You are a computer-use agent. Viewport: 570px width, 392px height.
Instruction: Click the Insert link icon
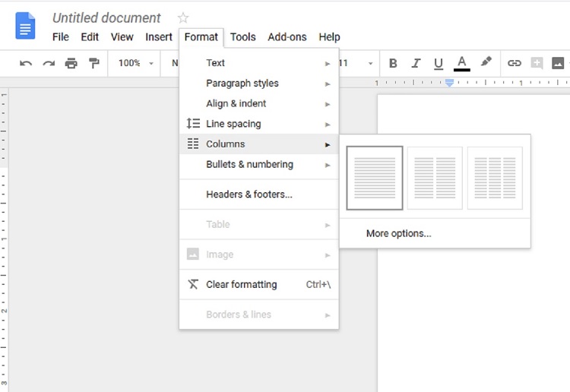coord(515,63)
